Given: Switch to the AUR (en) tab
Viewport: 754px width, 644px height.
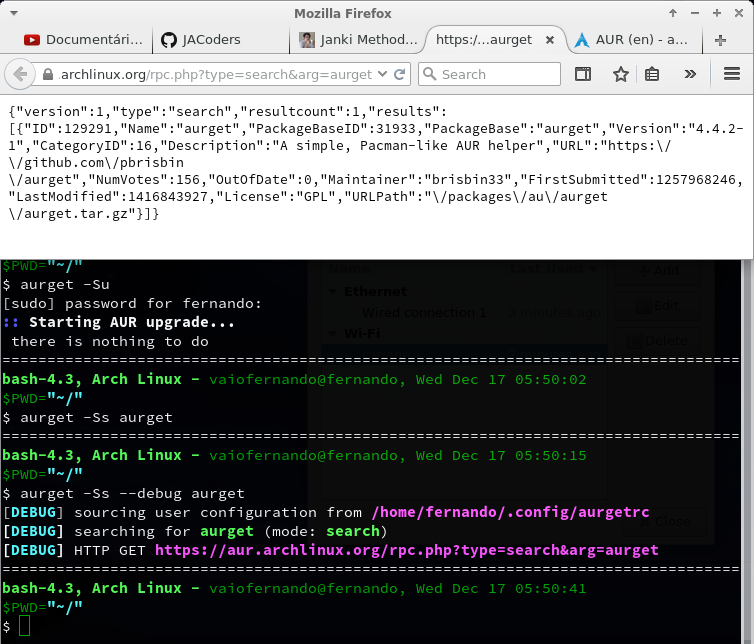Looking at the screenshot, I should click(633, 39).
